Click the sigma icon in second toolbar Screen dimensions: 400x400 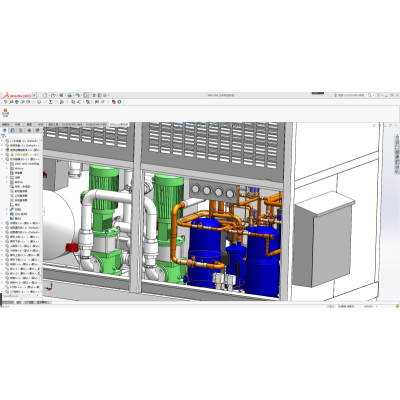coord(51,102)
